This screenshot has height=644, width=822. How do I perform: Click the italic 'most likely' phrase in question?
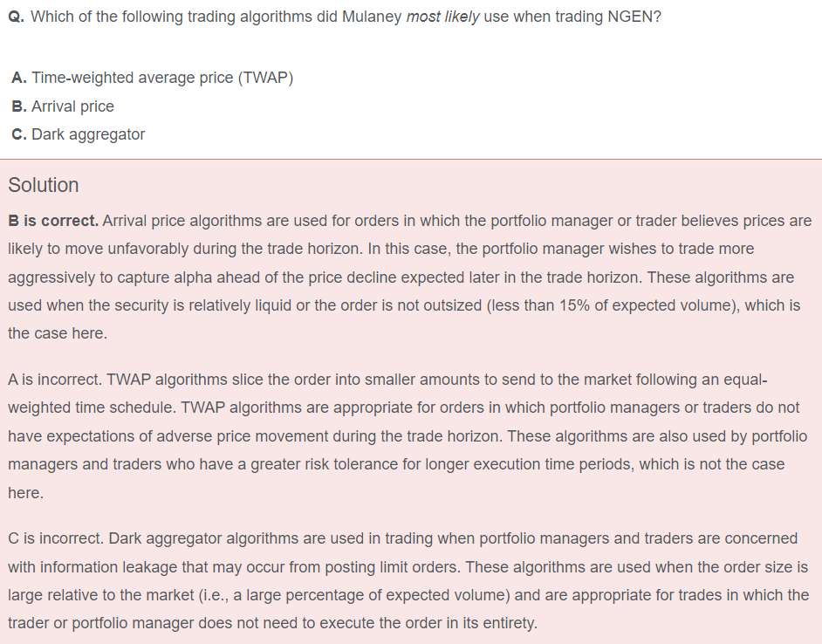(x=442, y=17)
